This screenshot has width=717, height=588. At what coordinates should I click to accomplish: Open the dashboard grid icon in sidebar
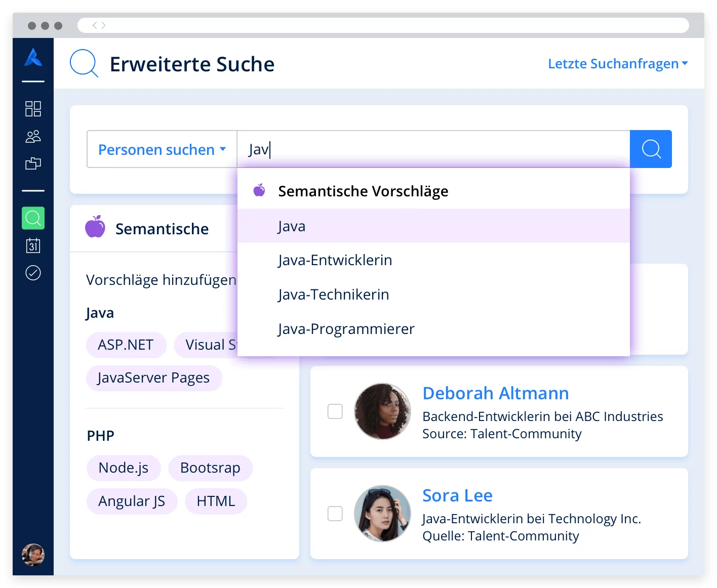click(33, 109)
